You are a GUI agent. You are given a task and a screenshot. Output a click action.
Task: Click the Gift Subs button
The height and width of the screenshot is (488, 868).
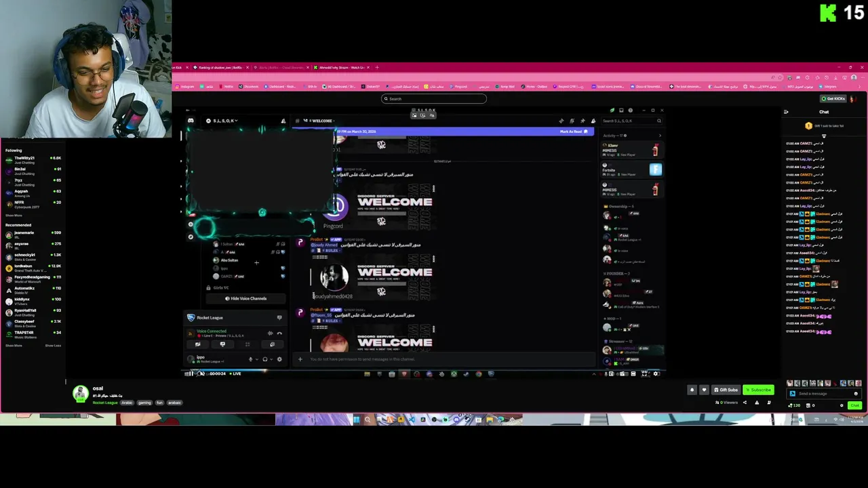(726, 390)
